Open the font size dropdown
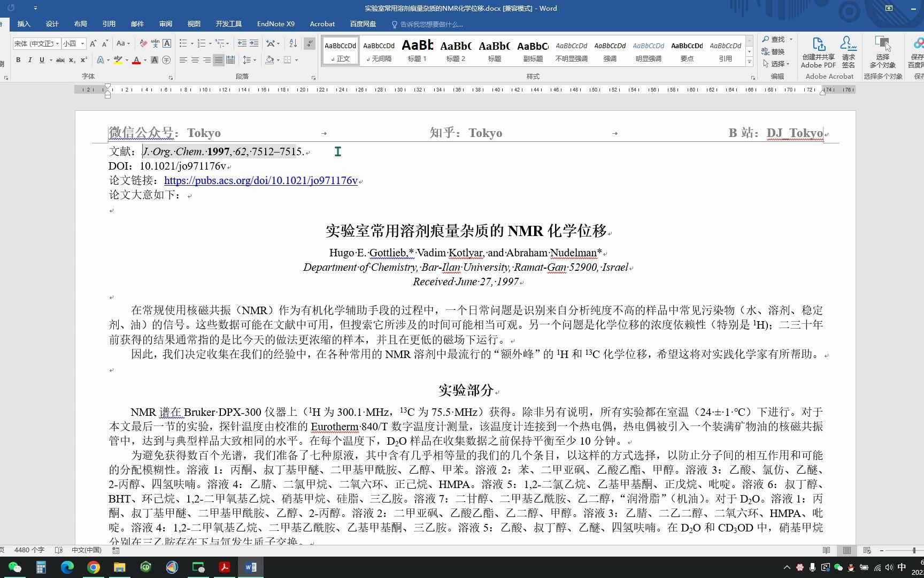 [x=82, y=43]
